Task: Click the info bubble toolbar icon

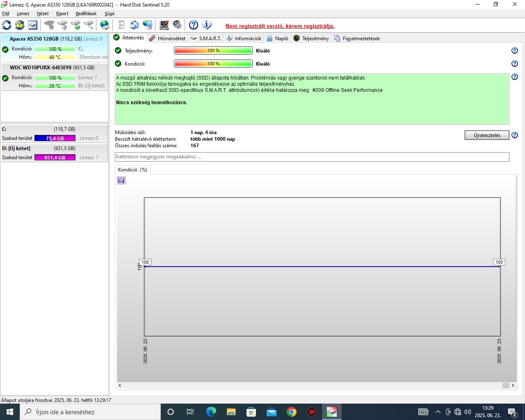Action: point(207,25)
